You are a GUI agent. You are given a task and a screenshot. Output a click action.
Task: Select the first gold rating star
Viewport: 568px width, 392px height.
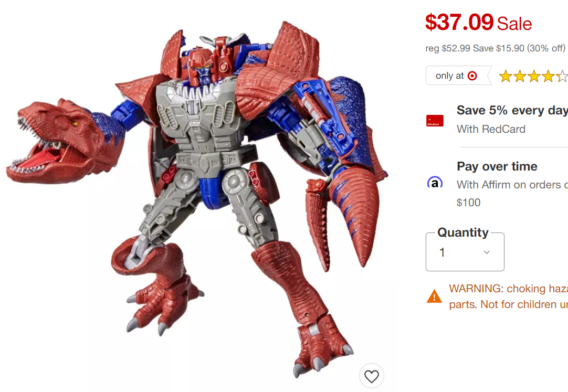(x=506, y=77)
